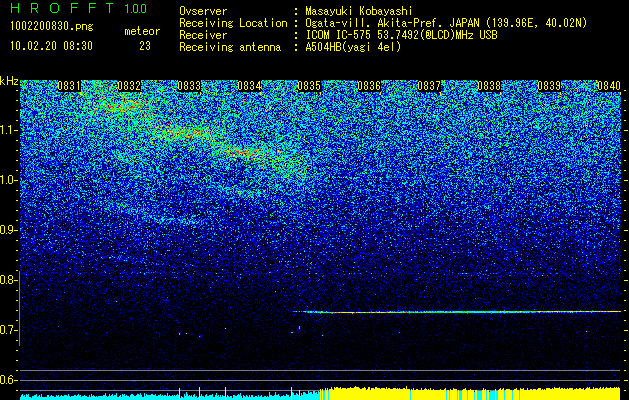Select the HROFFT 1.0.0 title text
Screen dimensions: 629x400
pyautogui.click(x=78, y=8)
